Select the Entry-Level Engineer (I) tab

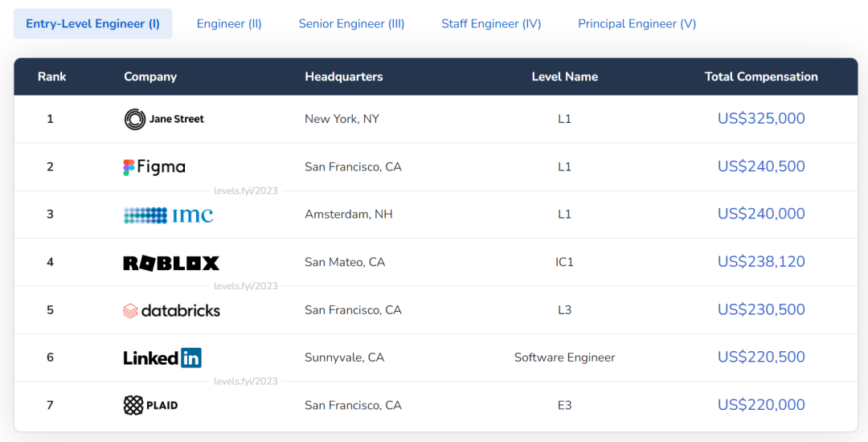[92, 24]
